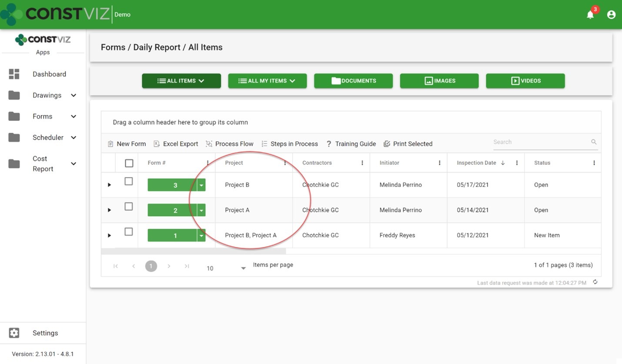Switch to the Videos view
This screenshot has width=622, height=364.
525,81
